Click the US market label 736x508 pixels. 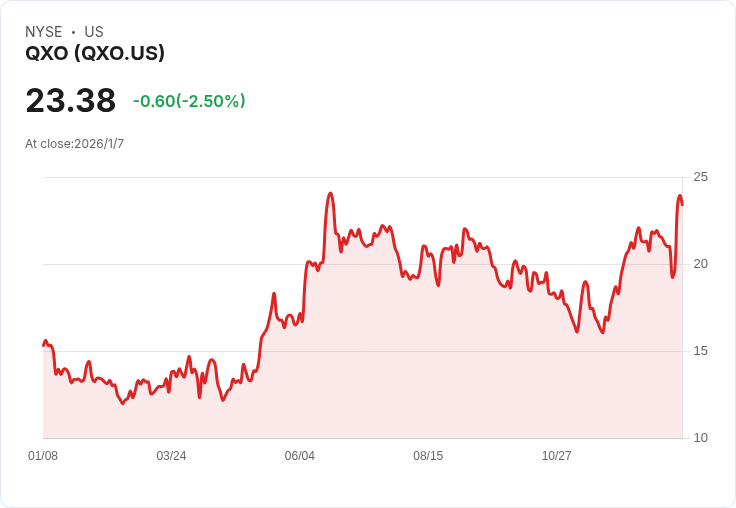click(x=94, y=32)
